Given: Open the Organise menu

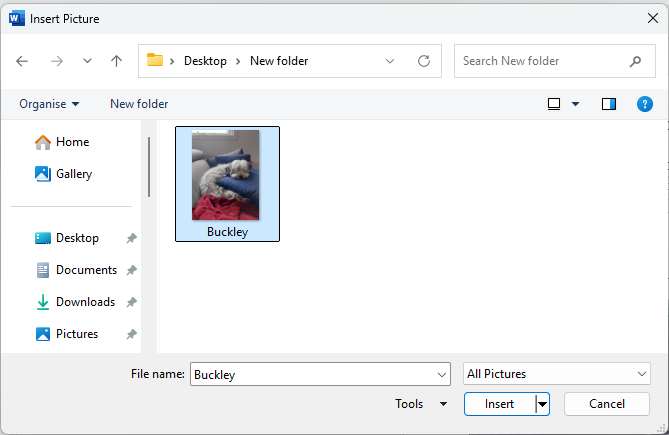Looking at the screenshot, I should click(x=49, y=104).
